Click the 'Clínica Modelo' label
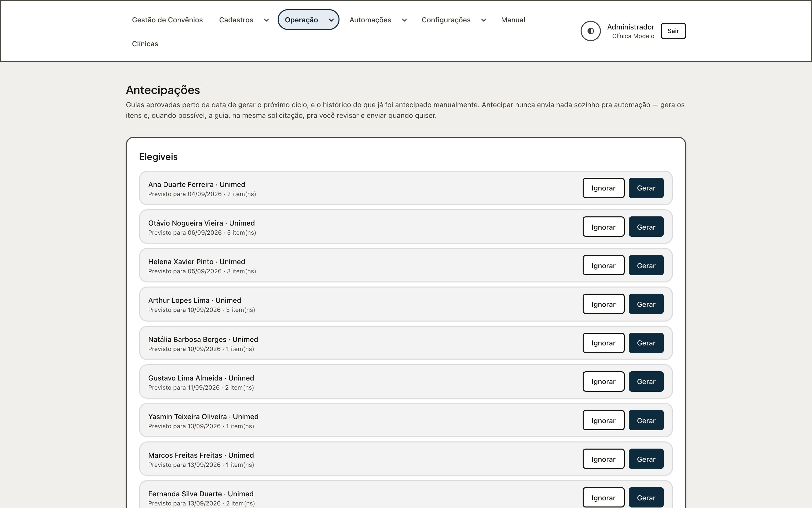812x508 pixels. (x=633, y=36)
